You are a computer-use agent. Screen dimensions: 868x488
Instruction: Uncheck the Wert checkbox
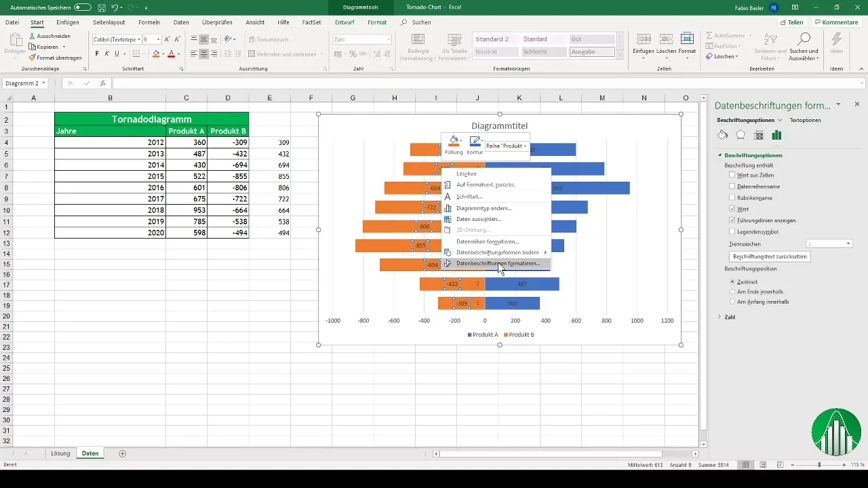click(732, 209)
